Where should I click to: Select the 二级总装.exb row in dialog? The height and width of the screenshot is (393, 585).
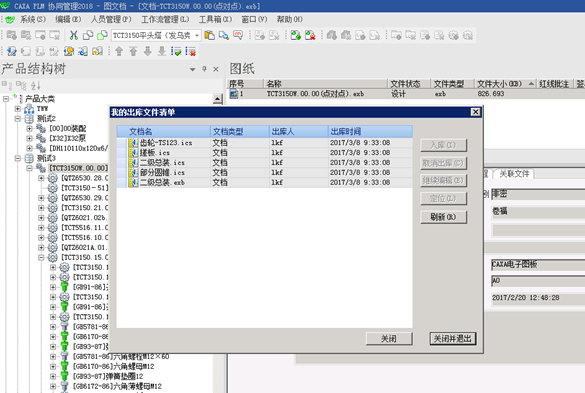click(x=265, y=182)
